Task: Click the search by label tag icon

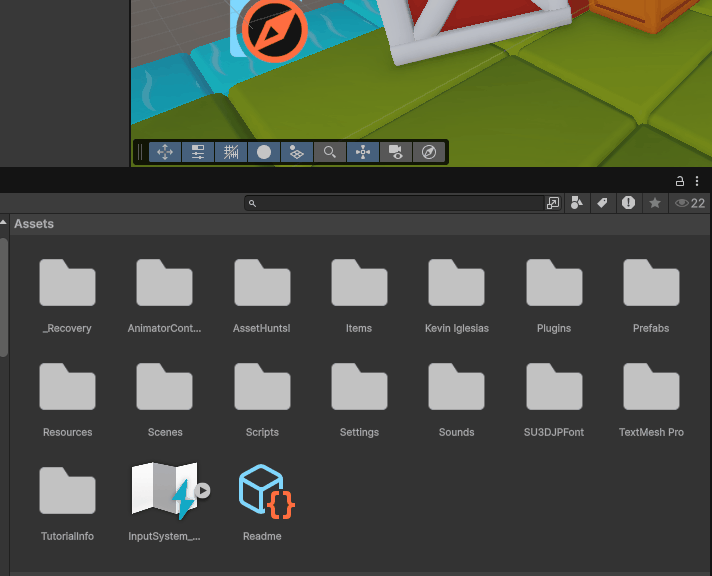Action: tap(603, 203)
